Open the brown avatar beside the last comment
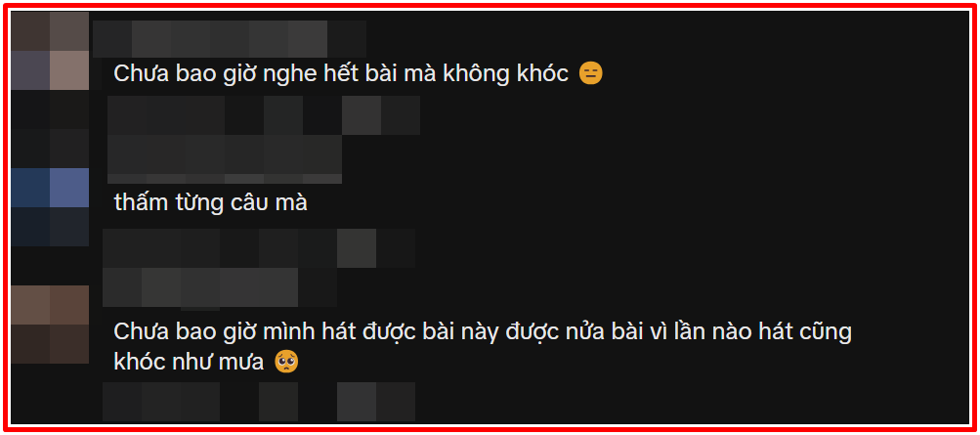The height and width of the screenshot is (435, 980). click(x=50, y=325)
